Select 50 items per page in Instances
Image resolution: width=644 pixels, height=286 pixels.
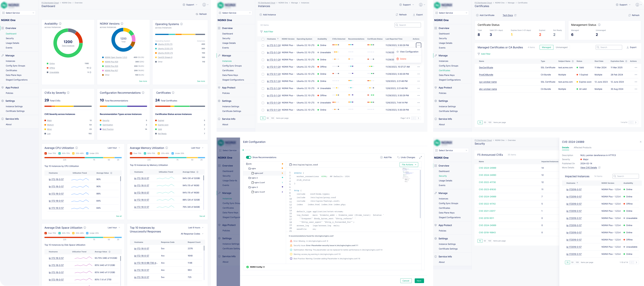(268, 118)
